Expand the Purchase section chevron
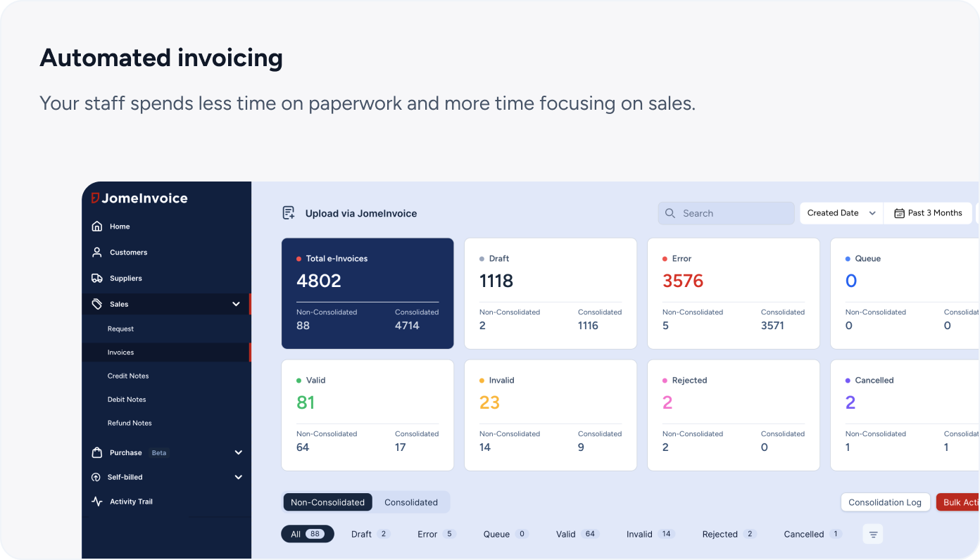This screenshot has width=980, height=560. click(x=238, y=452)
